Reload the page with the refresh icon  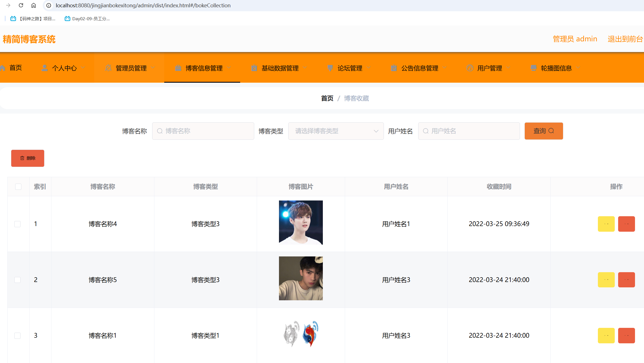pos(21,5)
